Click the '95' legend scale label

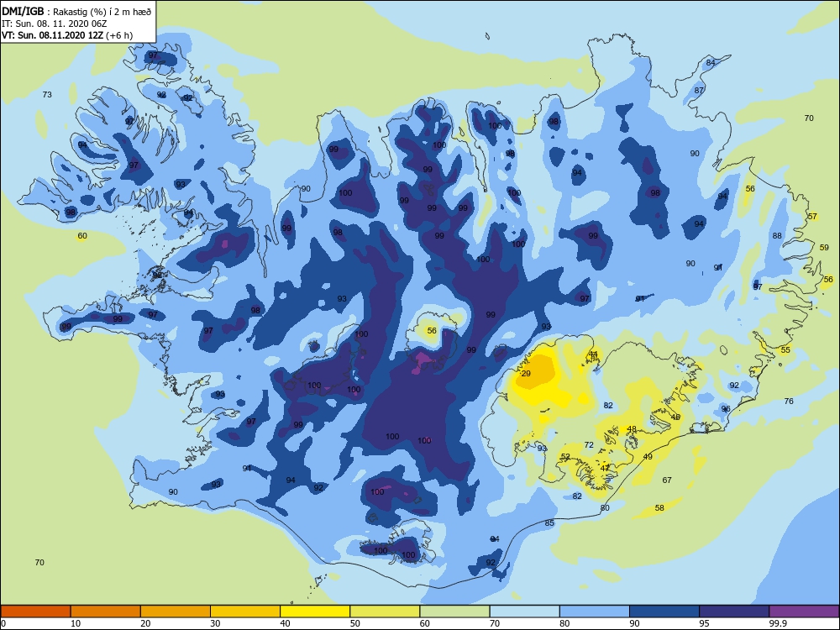point(705,623)
